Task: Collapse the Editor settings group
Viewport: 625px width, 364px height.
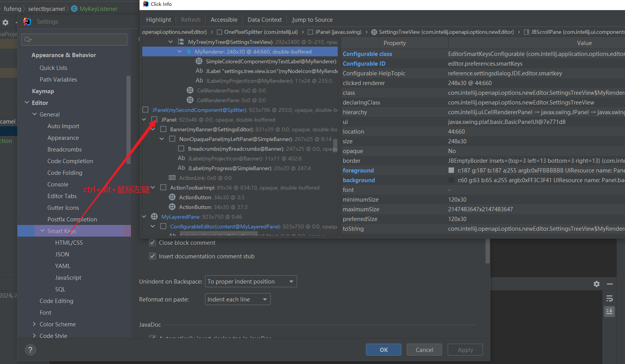Action: click(27, 103)
